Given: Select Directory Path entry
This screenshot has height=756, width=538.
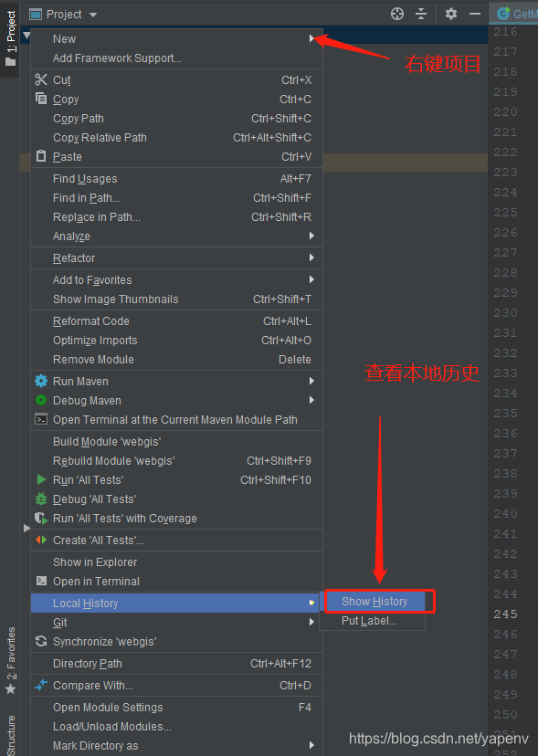Looking at the screenshot, I should pos(176,664).
